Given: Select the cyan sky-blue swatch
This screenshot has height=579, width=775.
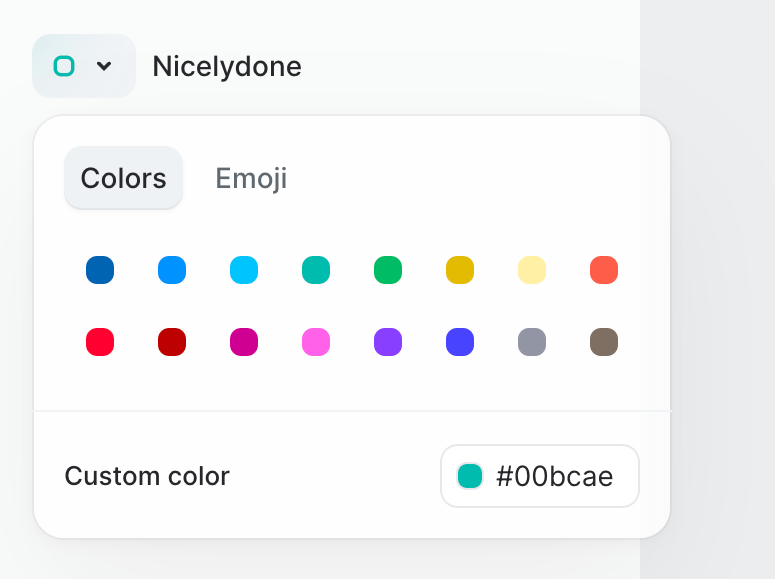Looking at the screenshot, I should click(x=244, y=270).
